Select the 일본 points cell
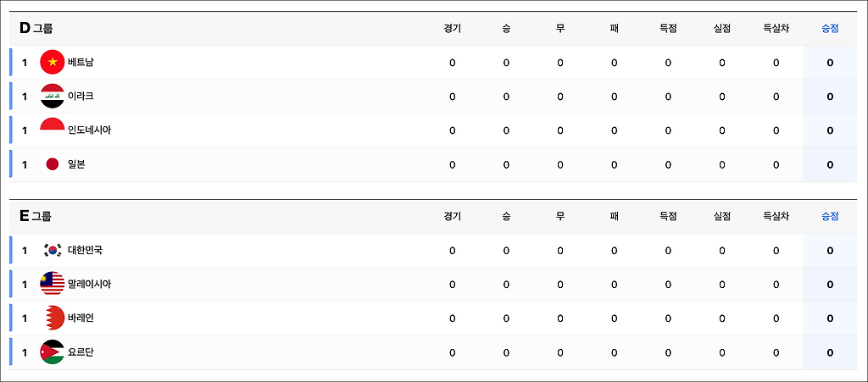This screenshot has width=868, height=382. click(830, 164)
